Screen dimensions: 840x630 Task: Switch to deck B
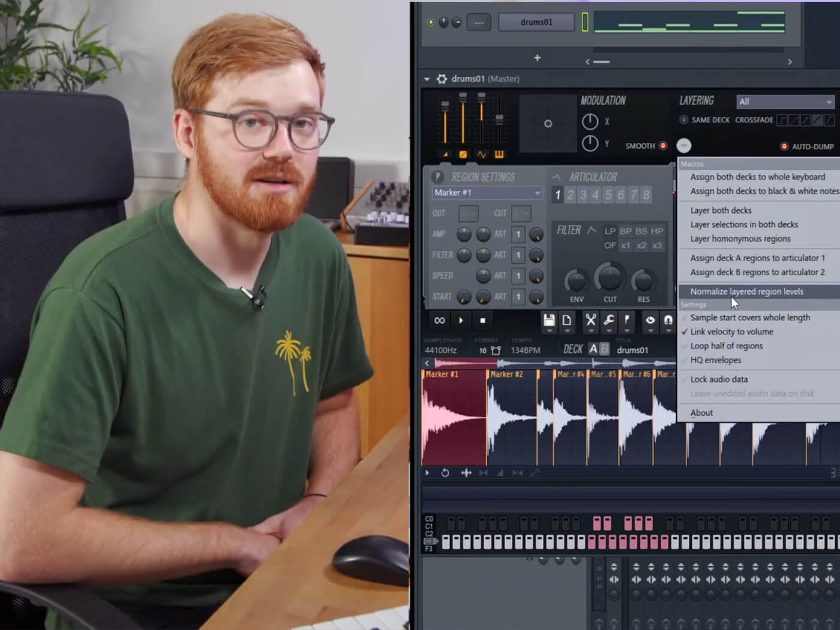(604, 349)
